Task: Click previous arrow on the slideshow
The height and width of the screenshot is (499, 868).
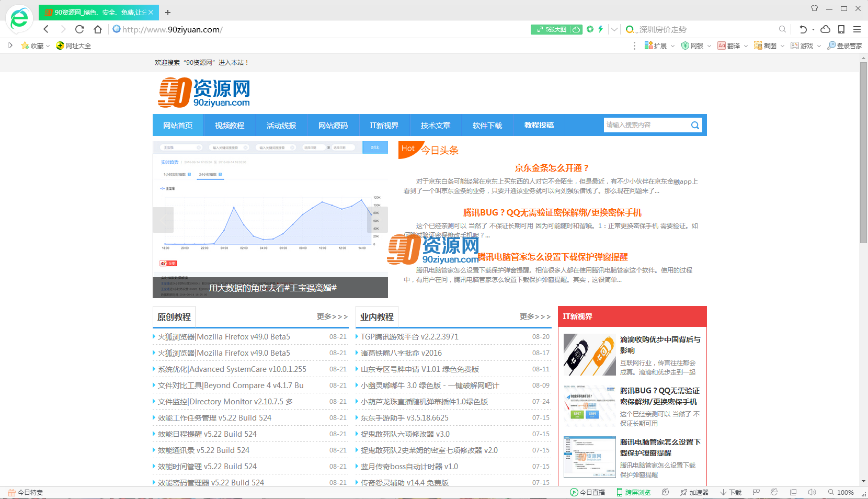Action: [163, 220]
